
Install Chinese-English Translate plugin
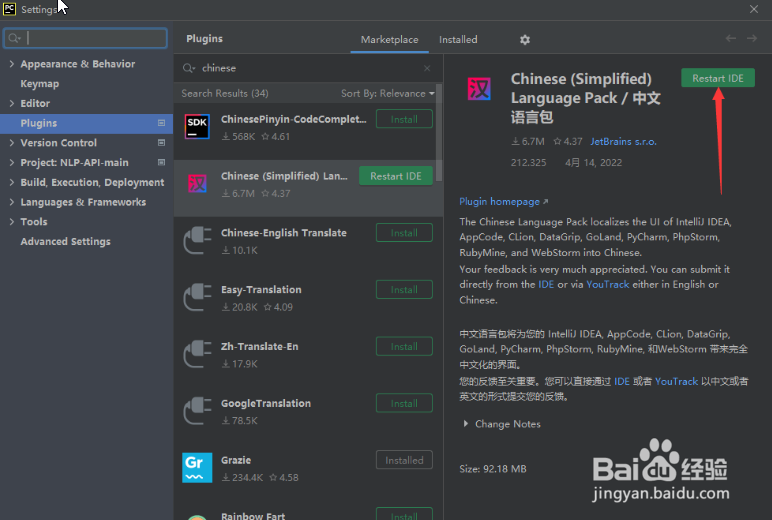click(x=404, y=232)
